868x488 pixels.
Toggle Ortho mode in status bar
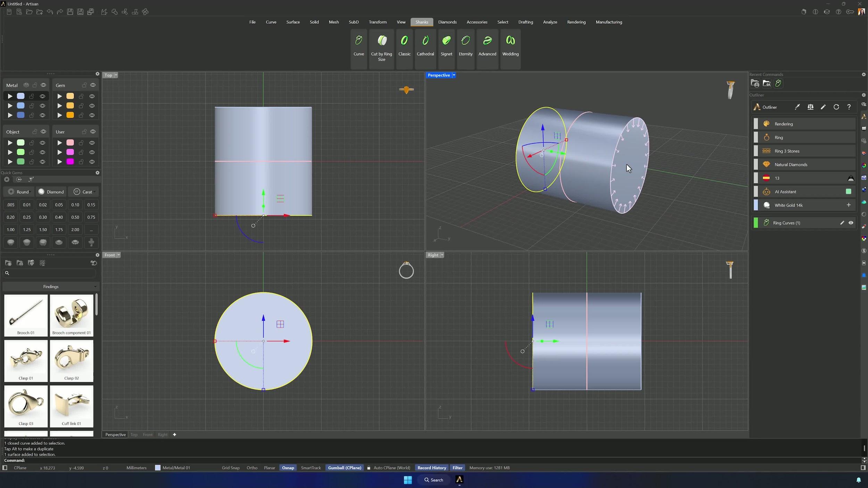point(252,468)
